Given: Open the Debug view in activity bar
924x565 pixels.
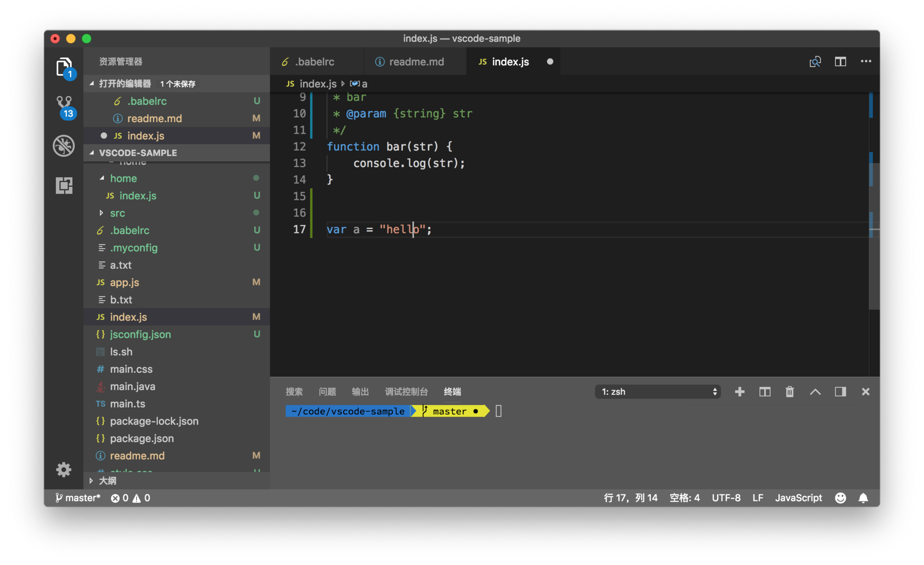Looking at the screenshot, I should coord(64,145).
